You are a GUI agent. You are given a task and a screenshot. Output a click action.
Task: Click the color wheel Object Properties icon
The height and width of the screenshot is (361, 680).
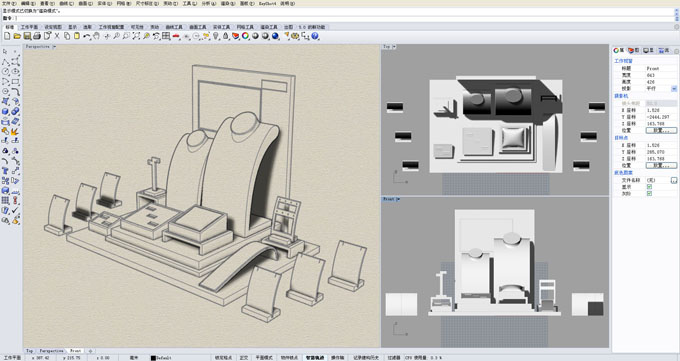pos(245,36)
